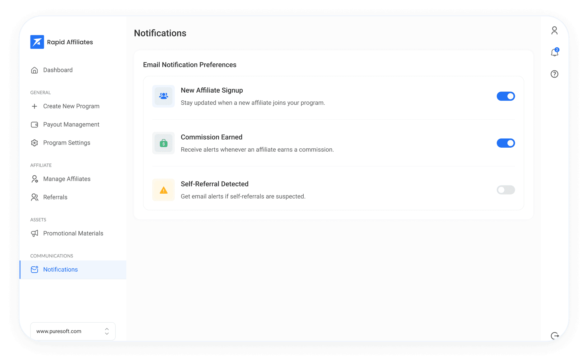Click the Self-Referral Detected title

click(x=215, y=184)
